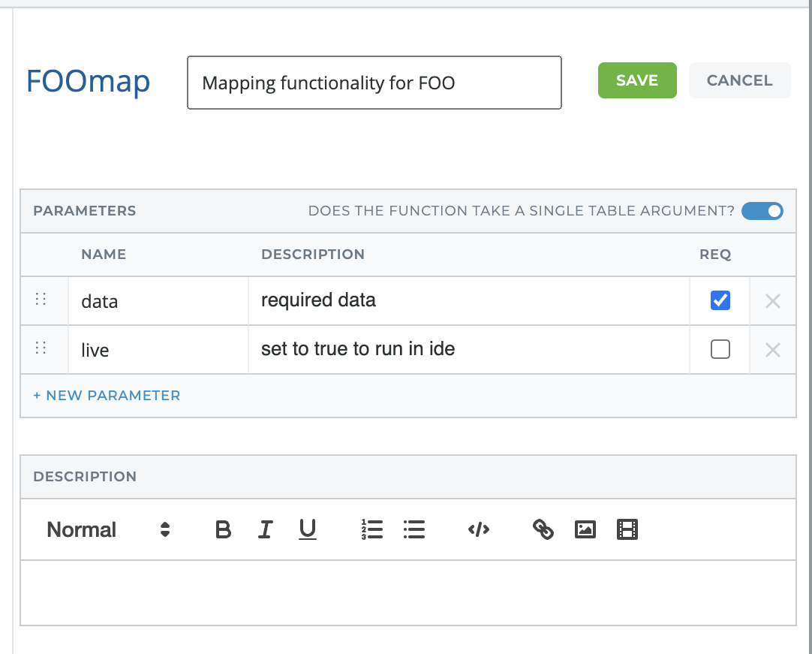The width and height of the screenshot is (812, 654).
Task: Click the function summary text field
Action: [x=374, y=83]
